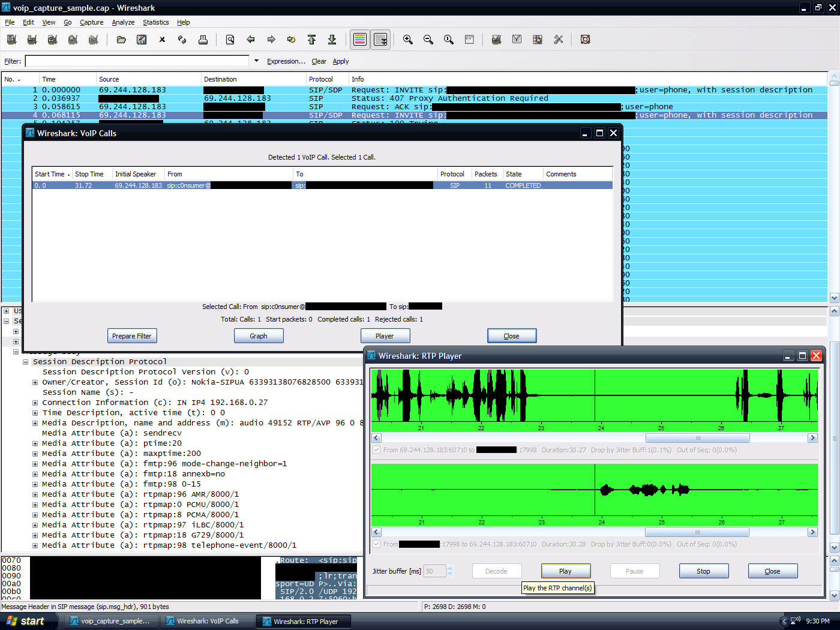Expand the Owner/Creator, Session Id row
The height and width of the screenshot is (630, 840).
35,382
